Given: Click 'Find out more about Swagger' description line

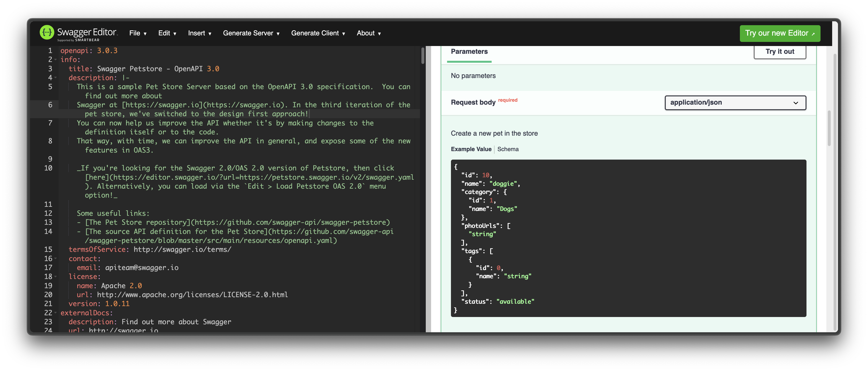Looking at the screenshot, I should (150, 322).
